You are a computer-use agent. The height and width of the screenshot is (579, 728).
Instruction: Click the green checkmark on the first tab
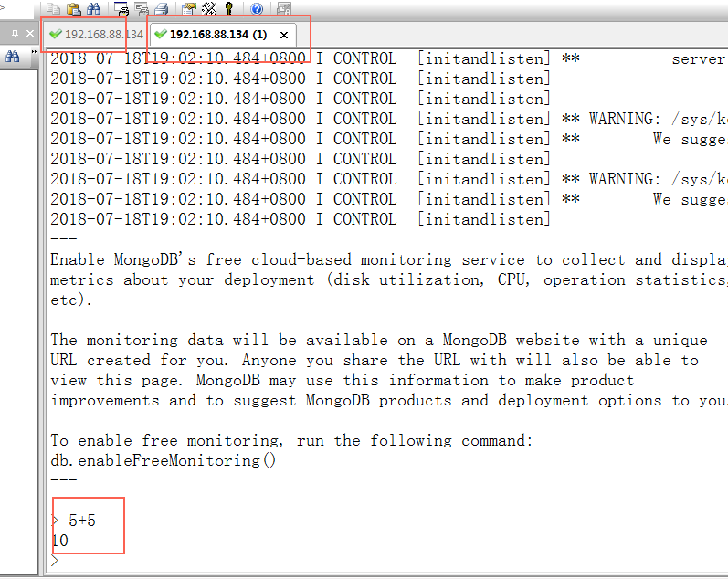56,34
